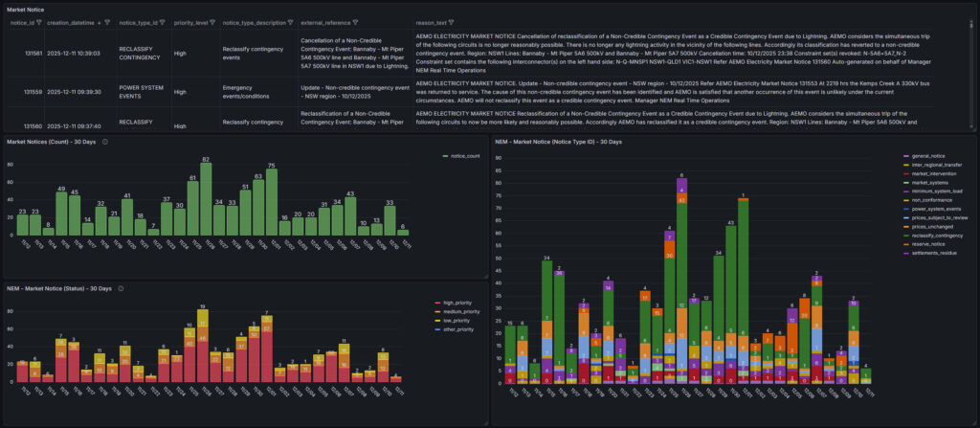This screenshot has height=428, width=980.
Task: Open priority_level column filter
Action: tap(212, 22)
